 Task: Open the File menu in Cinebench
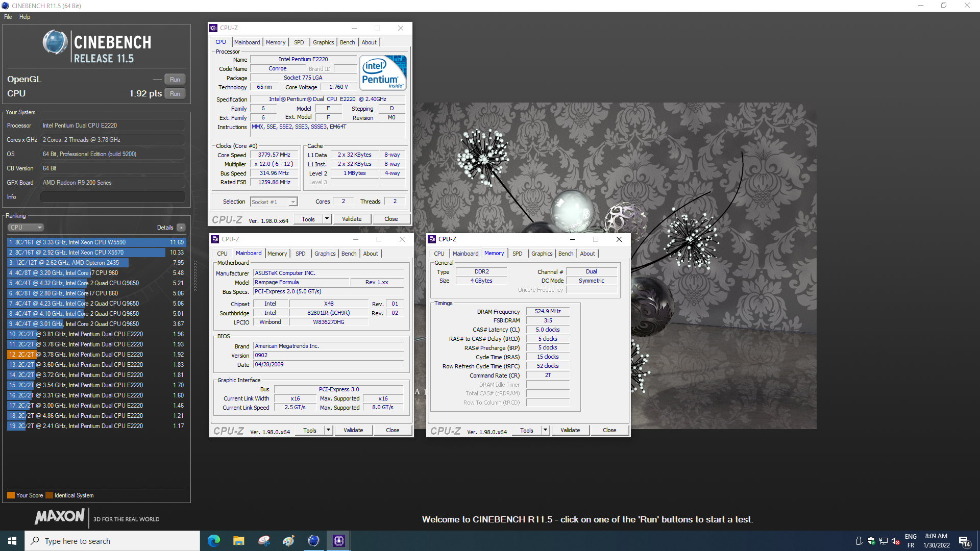point(8,17)
